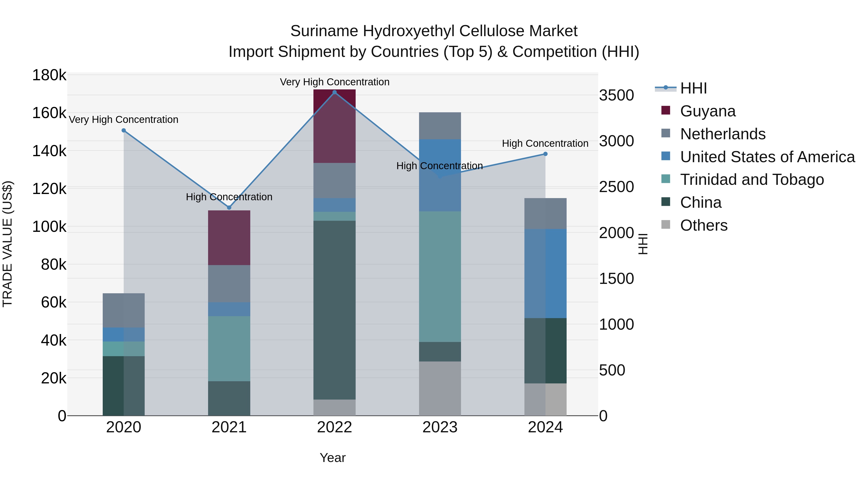Click the 2022 Guyana bar segment
Image resolution: width=868 pixels, height=488 pixels.
tap(335, 126)
